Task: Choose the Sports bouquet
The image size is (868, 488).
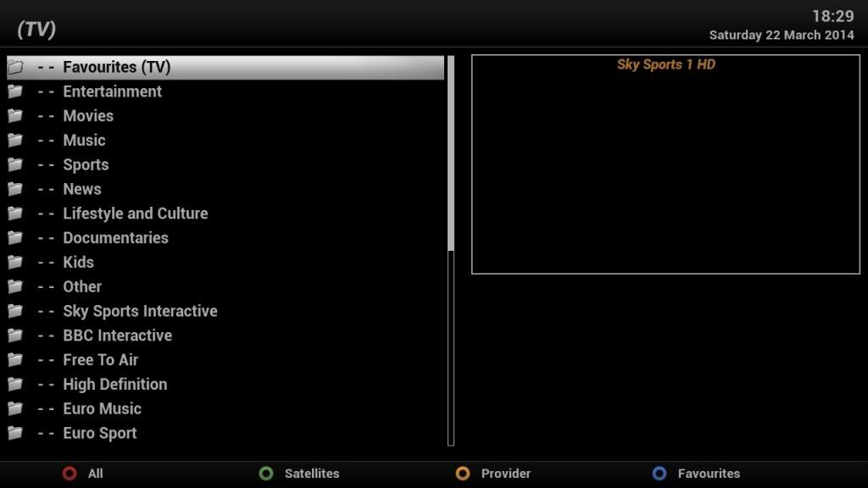Action: [225, 164]
